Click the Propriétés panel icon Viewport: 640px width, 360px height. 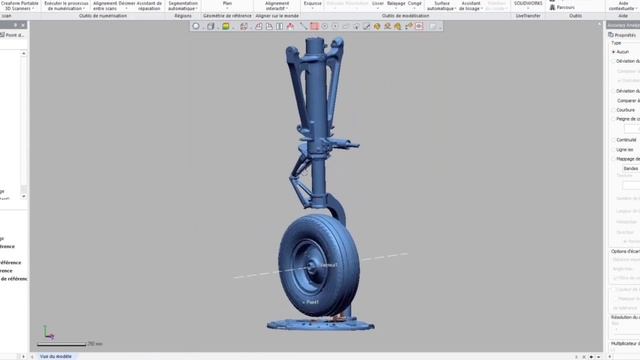pyautogui.click(x=611, y=35)
